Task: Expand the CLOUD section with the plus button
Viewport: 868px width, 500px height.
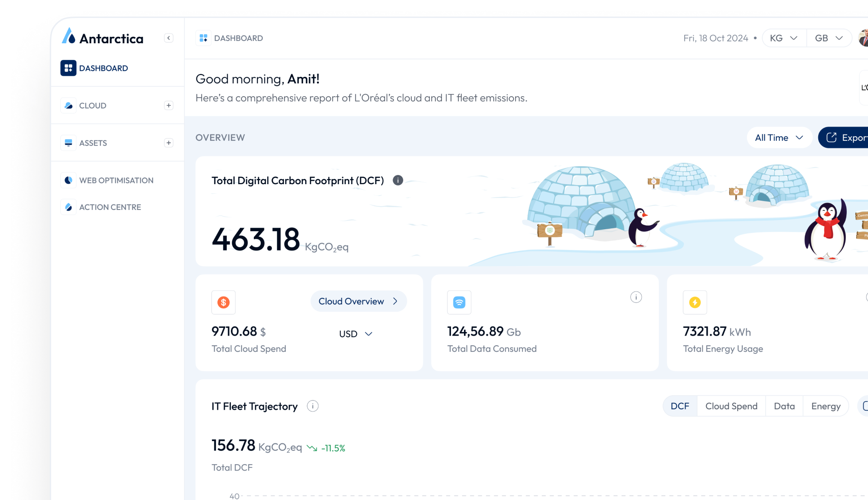Action: coord(169,105)
